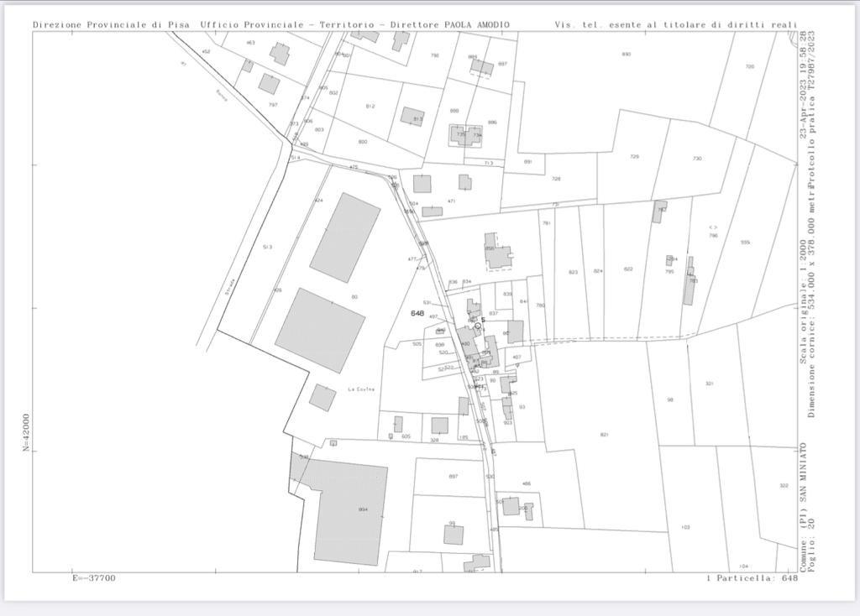Select parcel 823 strip
Screen dimensions: 860x616
click(x=574, y=272)
